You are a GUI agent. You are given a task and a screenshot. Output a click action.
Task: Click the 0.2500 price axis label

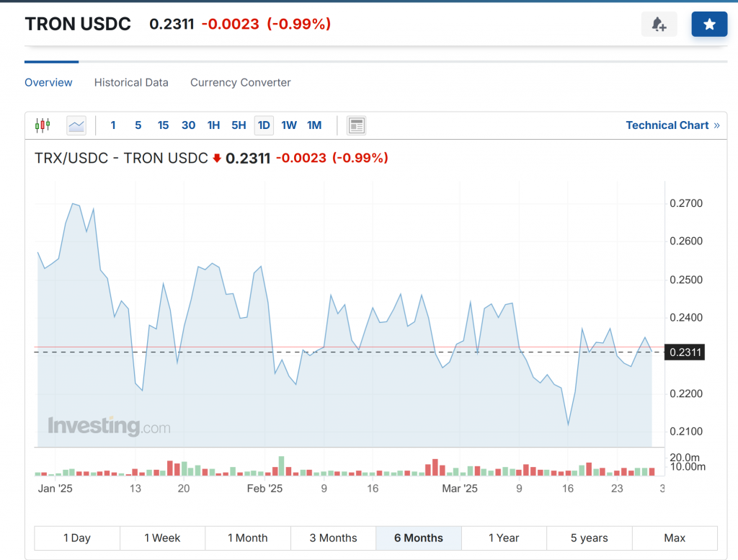(x=686, y=280)
